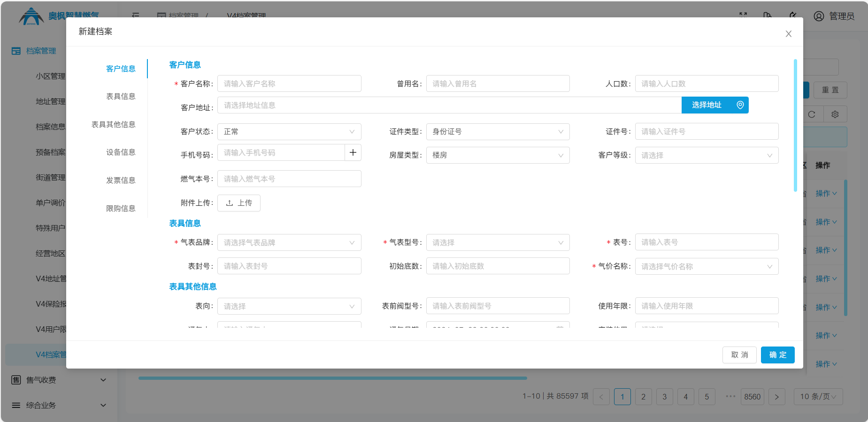Click the 表号 input field
The width and height of the screenshot is (868, 422).
(x=707, y=242)
